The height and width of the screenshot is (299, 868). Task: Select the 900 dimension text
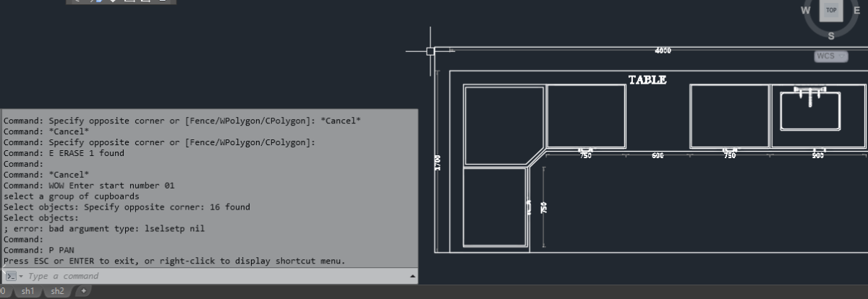[817, 156]
